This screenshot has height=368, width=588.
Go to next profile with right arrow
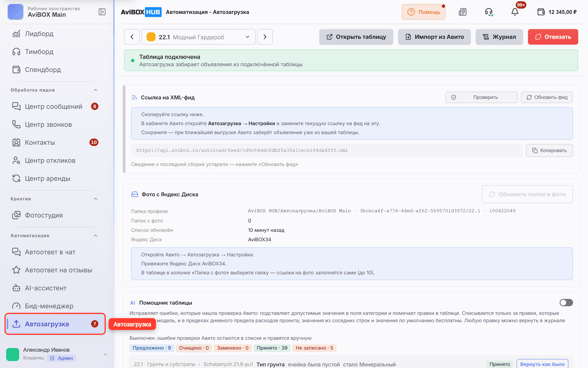pos(265,37)
